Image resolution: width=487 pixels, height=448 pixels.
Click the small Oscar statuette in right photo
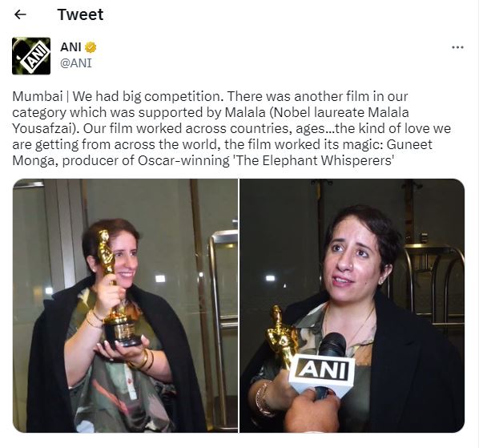coord(282,336)
